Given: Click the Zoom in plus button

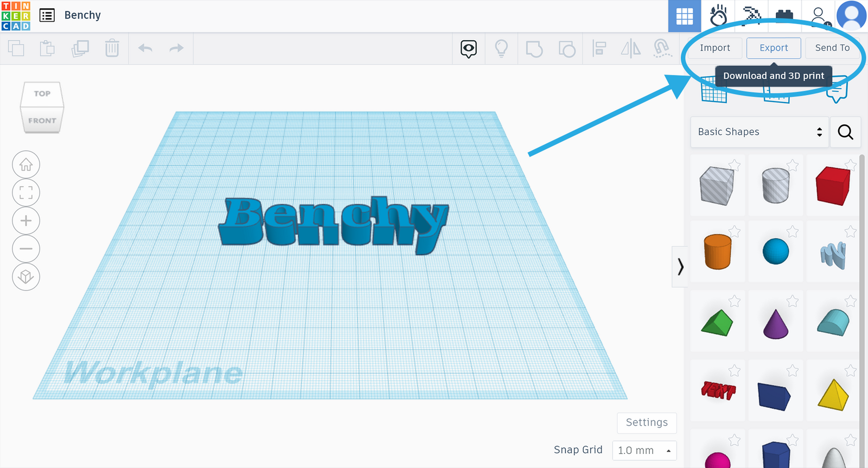Looking at the screenshot, I should coord(26,220).
